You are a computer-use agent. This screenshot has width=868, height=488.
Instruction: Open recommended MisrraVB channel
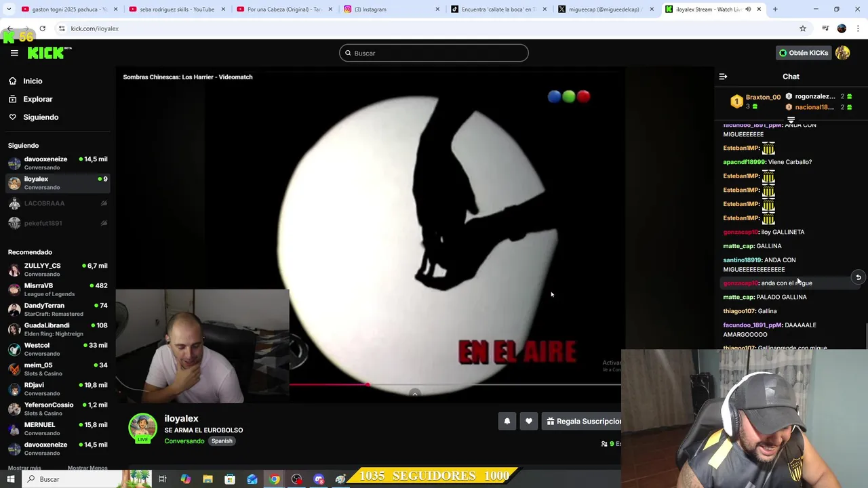[57, 289]
